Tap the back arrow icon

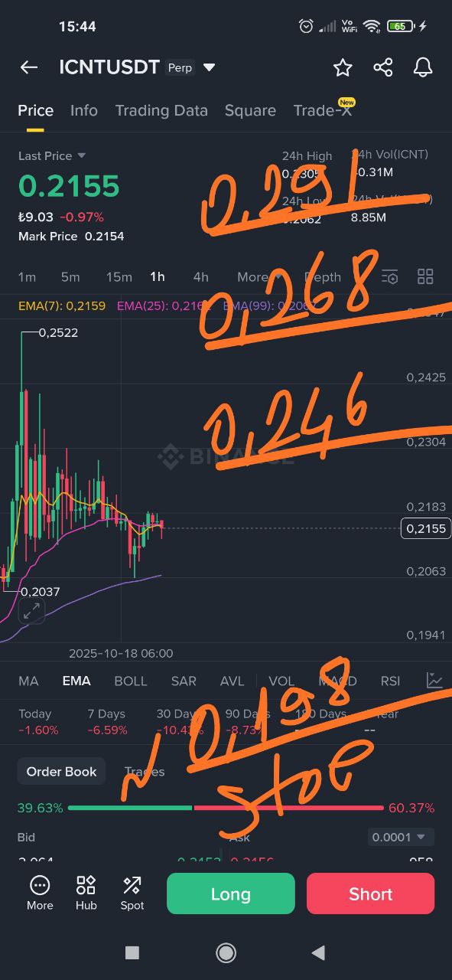click(x=29, y=67)
